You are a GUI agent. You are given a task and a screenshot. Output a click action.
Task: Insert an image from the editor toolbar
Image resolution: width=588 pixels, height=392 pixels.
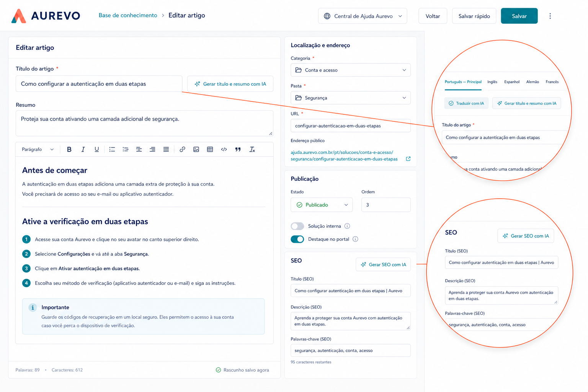click(196, 149)
